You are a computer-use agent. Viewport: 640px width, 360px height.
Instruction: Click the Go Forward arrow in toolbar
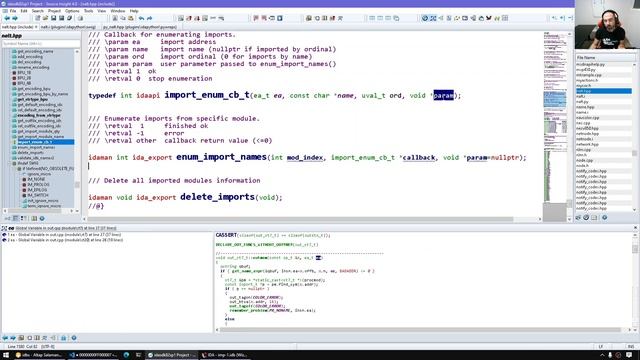click(x=15, y=18)
